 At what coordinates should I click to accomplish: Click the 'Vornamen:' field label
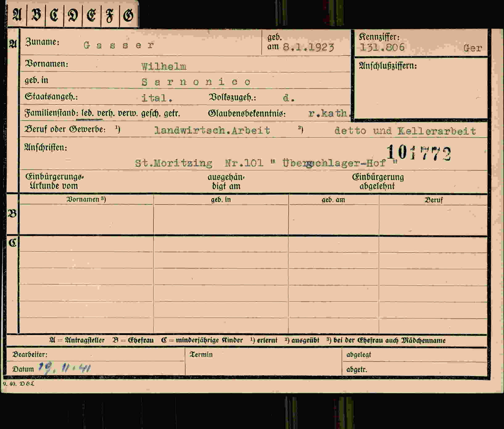coord(47,64)
